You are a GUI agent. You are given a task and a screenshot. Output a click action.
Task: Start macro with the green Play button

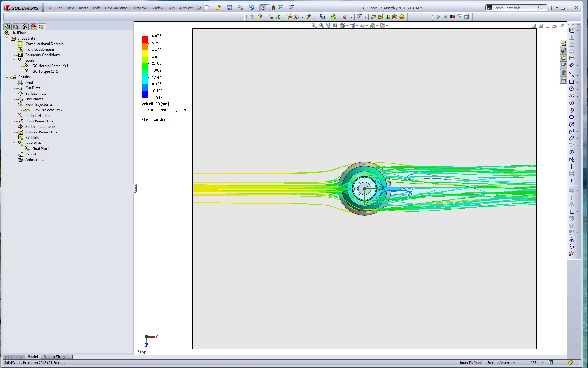(439, 17)
